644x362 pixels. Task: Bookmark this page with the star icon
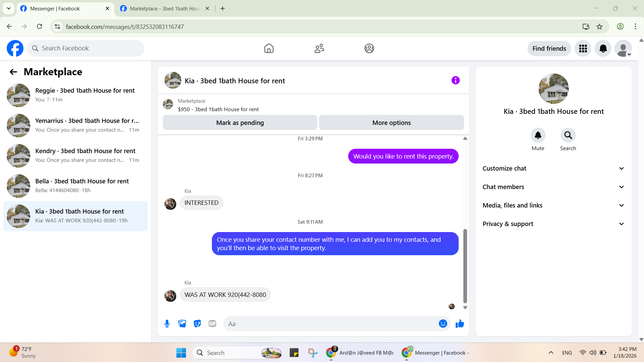(x=599, y=27)
